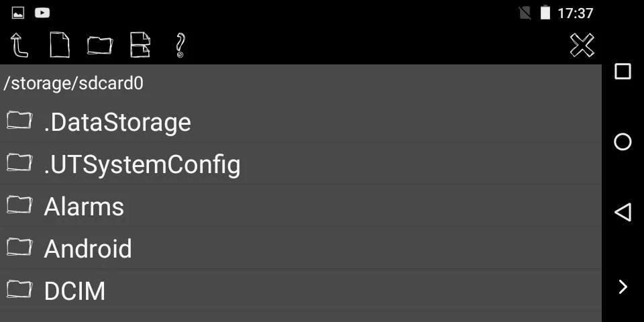
Task: Open the Alarms folder
Action: [x=84, y=207]
